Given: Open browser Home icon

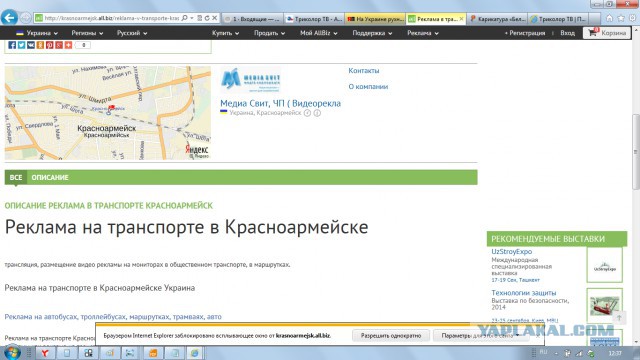Looking at the screenshot, I should [x=609, y=18].
